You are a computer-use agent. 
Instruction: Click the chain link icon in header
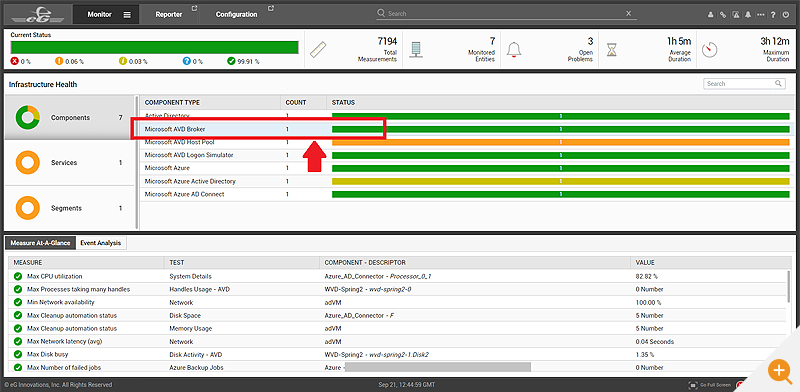tap(723, 15)
